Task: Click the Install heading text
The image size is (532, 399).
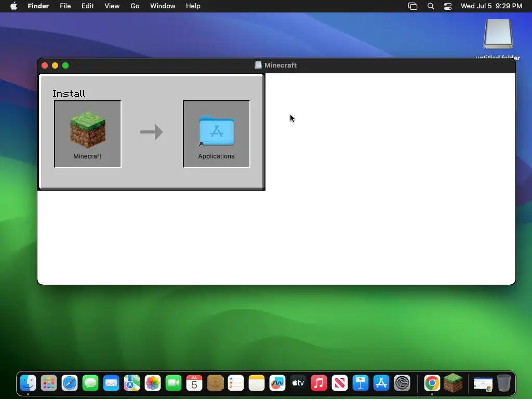Action: [x=69, y=94]
